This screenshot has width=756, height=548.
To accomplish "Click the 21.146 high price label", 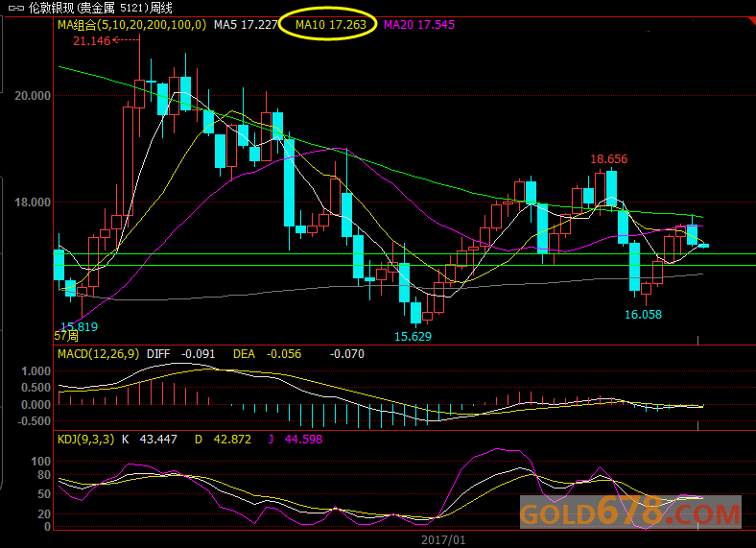I will (91, 41).
